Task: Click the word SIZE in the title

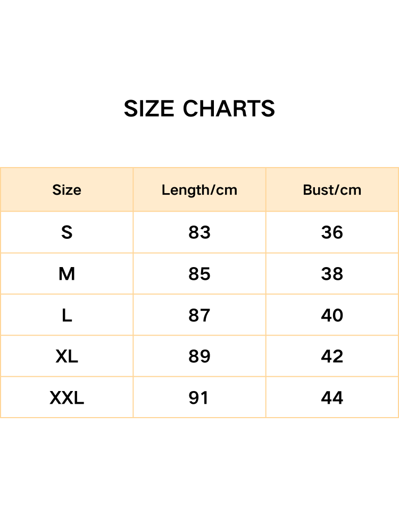Action: pos(149,109)
